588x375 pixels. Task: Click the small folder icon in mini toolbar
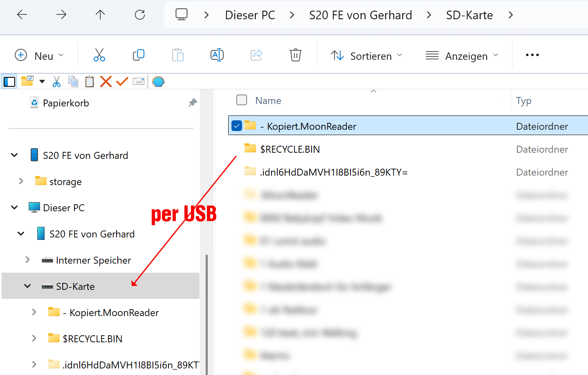point(27,81)
